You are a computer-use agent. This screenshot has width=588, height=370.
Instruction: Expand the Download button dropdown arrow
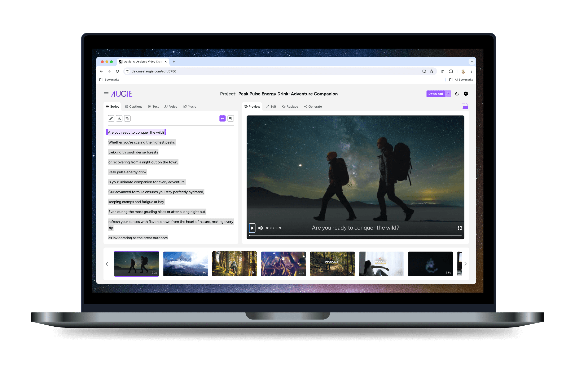(x=448, y=94)
